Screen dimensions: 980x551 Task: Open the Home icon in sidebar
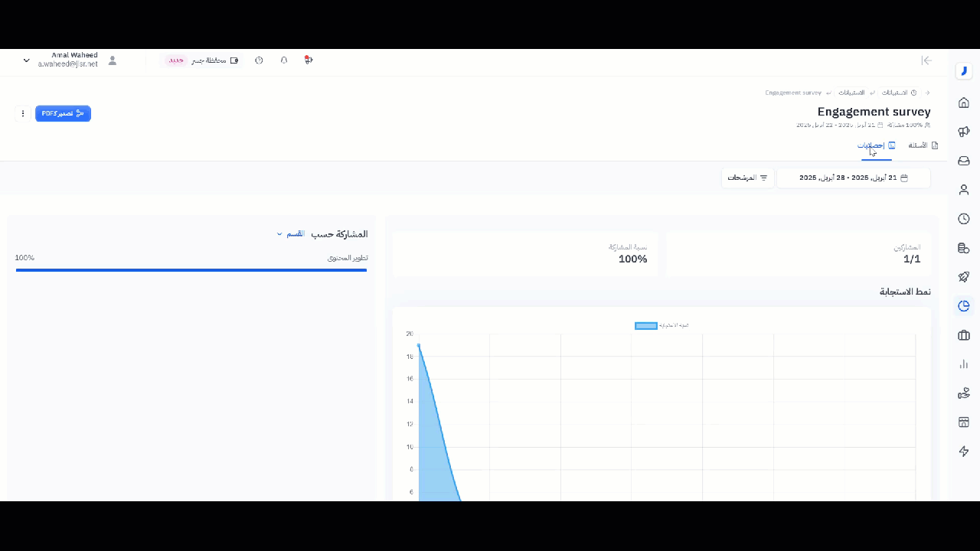click(964, 103)
